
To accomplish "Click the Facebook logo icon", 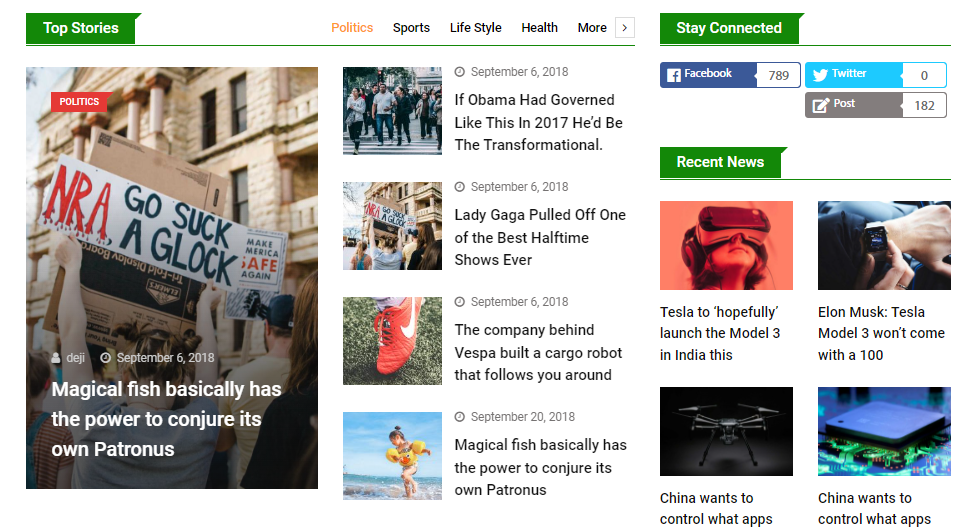I will point(674,75).
